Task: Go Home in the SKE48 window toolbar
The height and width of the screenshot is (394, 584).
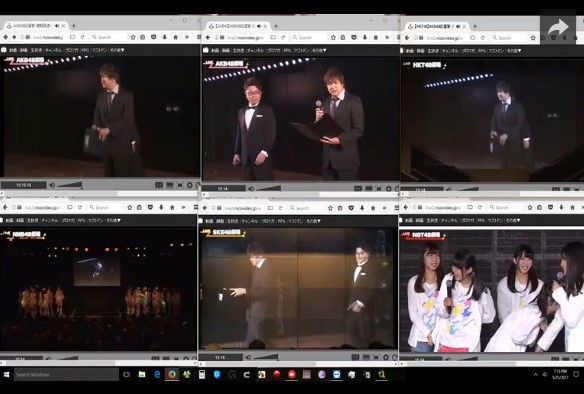Action: point(373,208)
